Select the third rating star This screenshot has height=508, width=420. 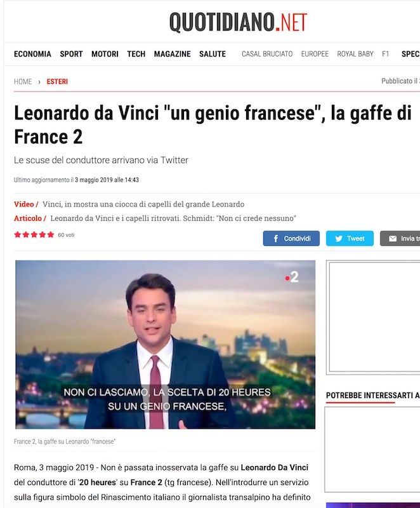coord(34,234)
